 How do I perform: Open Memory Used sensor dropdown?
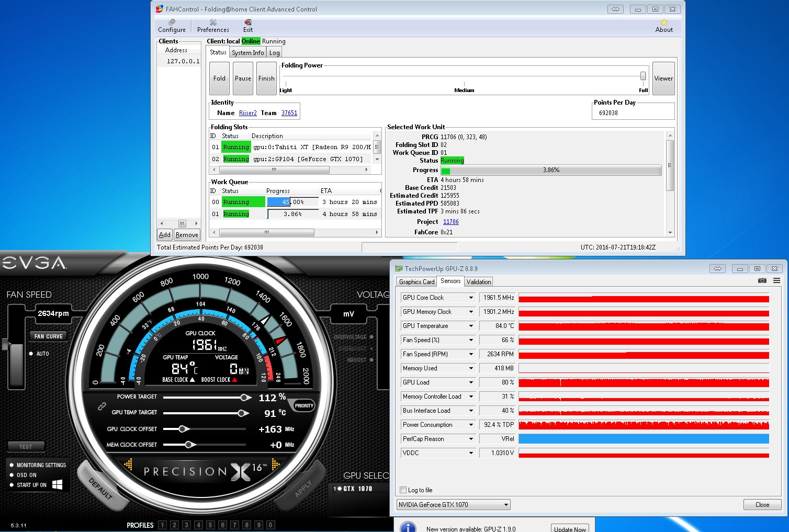(x=470, y=368)
